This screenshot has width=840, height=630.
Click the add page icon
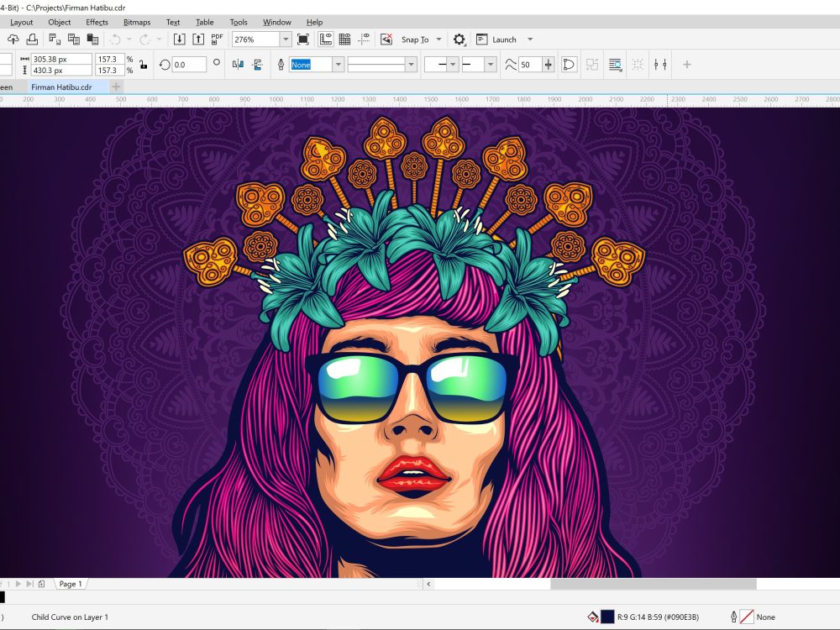coord(42,584)
